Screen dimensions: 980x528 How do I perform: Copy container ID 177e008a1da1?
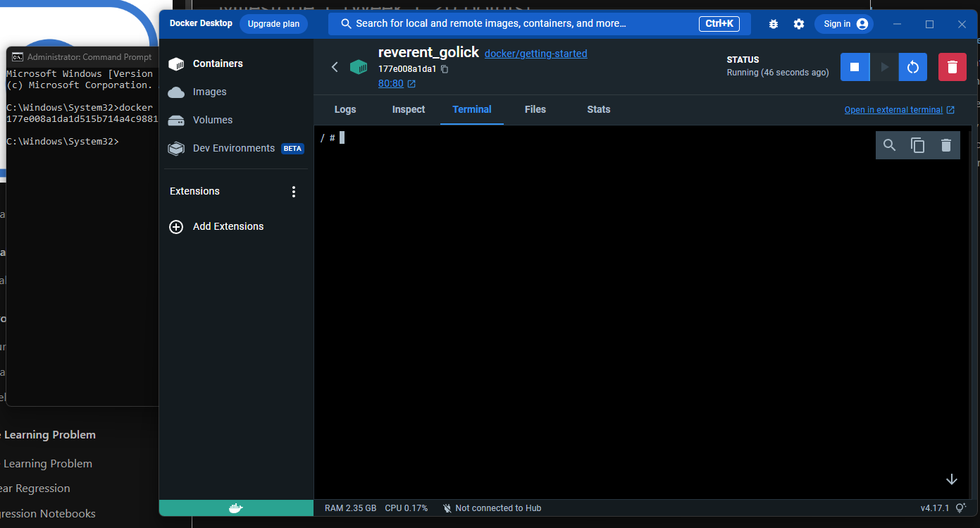445,69
